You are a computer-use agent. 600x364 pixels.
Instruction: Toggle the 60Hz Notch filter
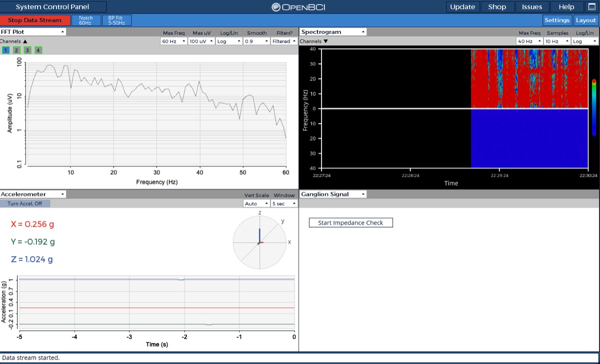click(85, 20)
